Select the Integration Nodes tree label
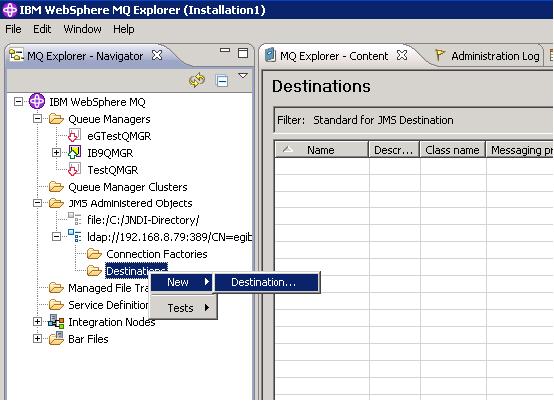This screenshot has height=401, width=554. click(112, 322)
